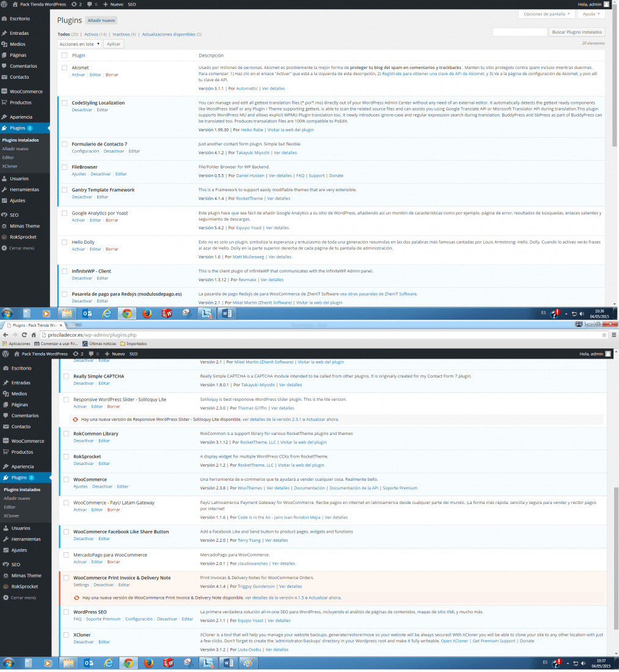This screenshot has height=672, width=619.
Task: Filter plugins by Activos
Action: pyautogui.click(x=91, y=34)
